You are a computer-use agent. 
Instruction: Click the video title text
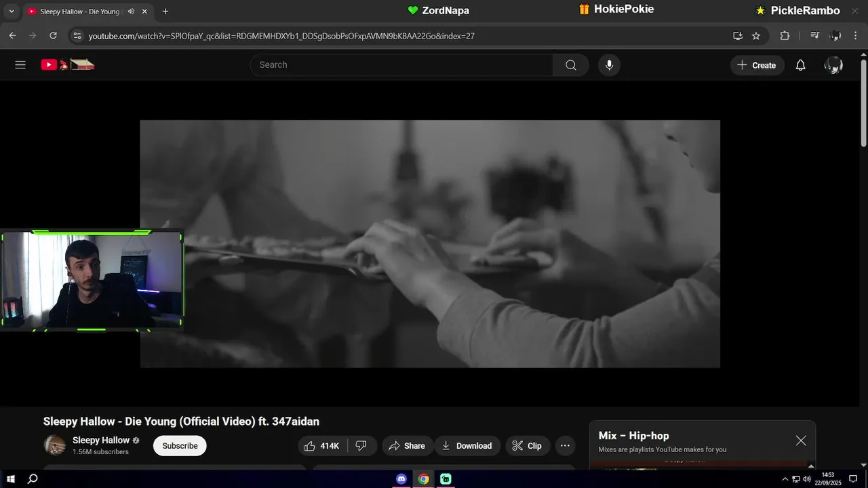[181, 422]
